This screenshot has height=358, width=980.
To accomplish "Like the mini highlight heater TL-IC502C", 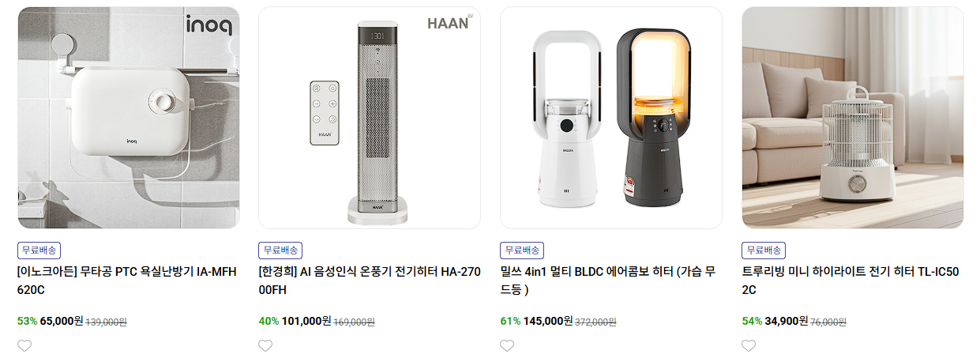I will point(749,345).
